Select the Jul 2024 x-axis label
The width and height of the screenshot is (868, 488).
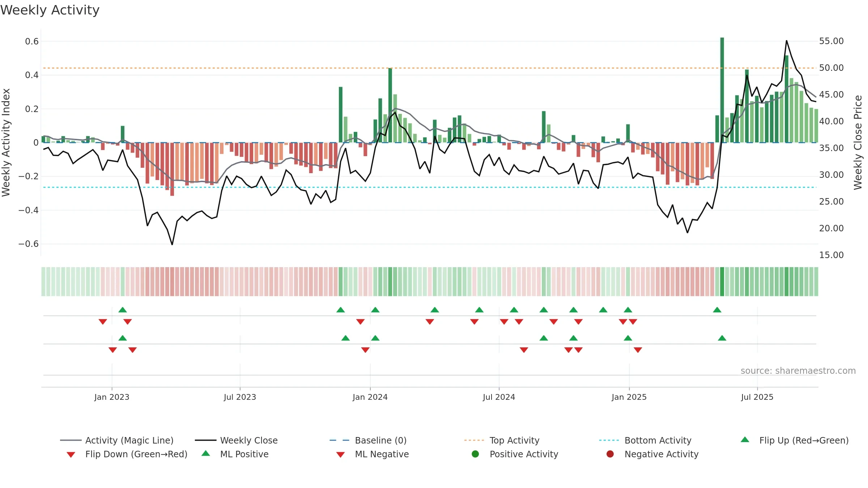pos(499,397)
